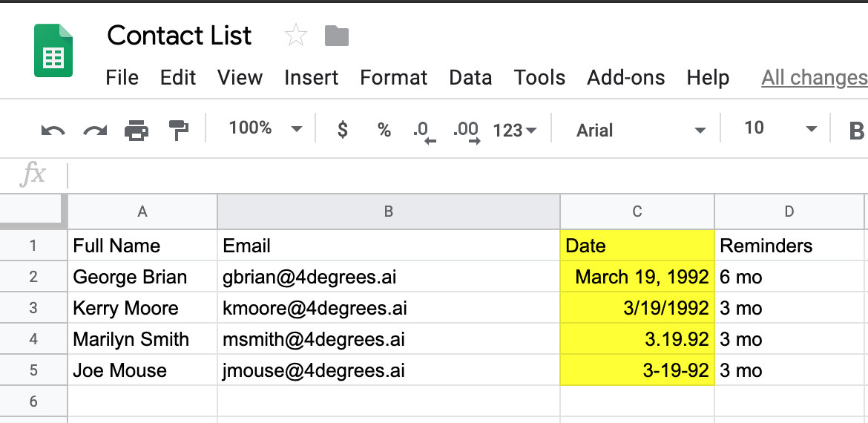Open the Format menu

tap(394, 77)
